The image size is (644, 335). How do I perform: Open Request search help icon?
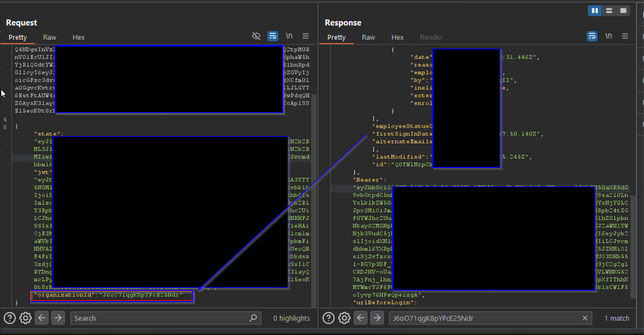10,318
